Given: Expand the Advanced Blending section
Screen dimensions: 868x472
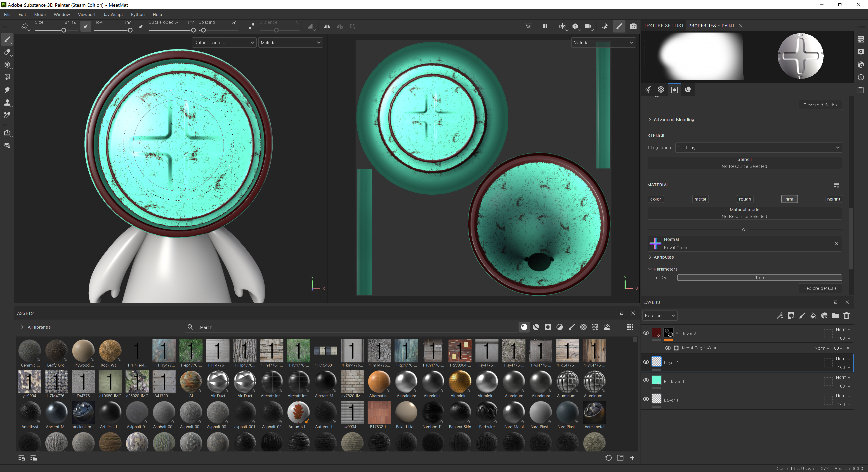Looking at the screenshot, I should [x=673, y=119].
